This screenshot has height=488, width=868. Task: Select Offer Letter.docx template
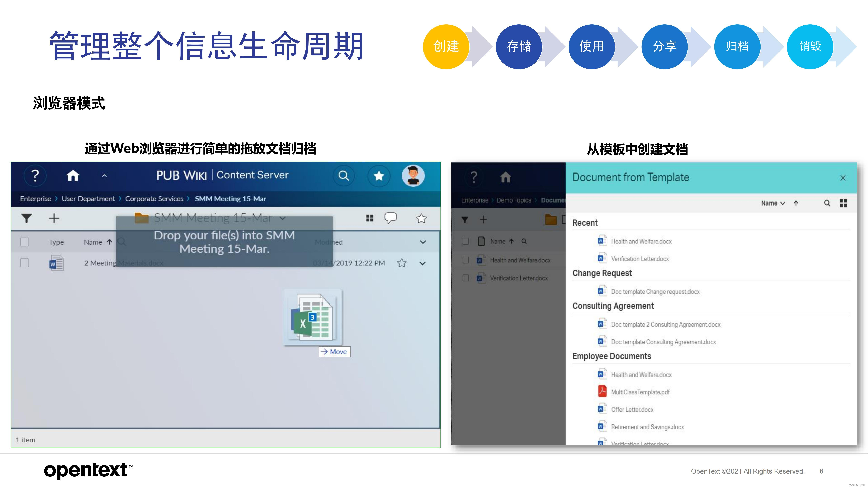(632, 410)
